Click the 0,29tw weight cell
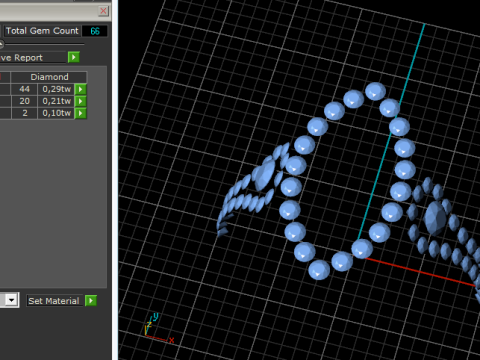The width and height of the screenshot is (480, 360). pos(56,89)
